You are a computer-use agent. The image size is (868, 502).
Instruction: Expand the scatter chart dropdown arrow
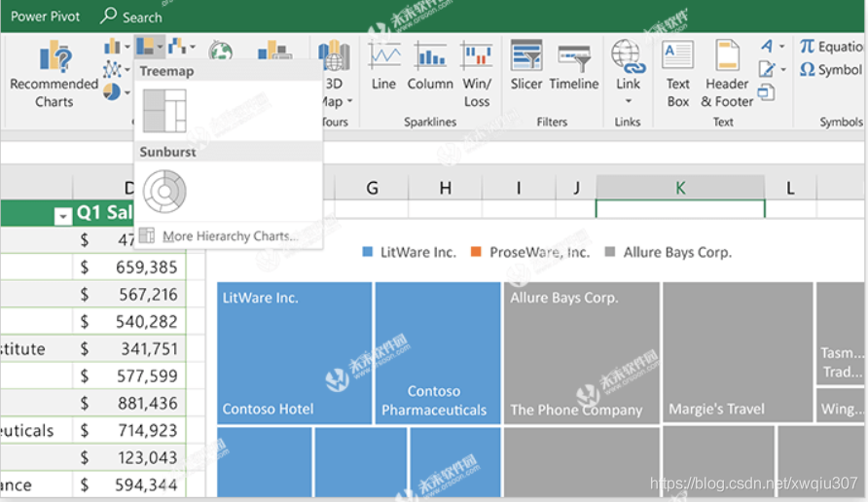[x=127, y=70]
